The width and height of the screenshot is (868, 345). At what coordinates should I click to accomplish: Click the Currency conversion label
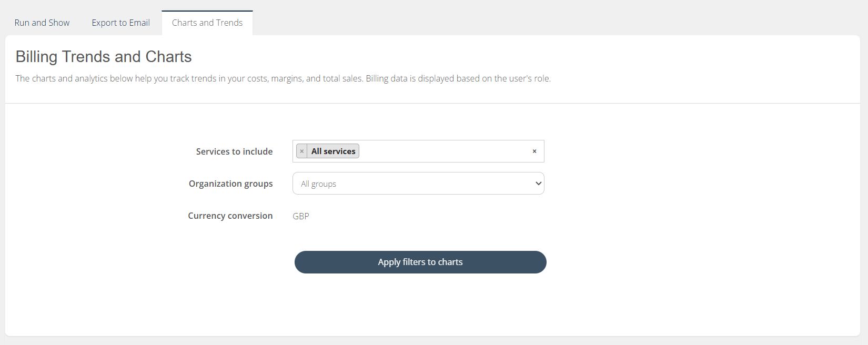coord(230,216)
